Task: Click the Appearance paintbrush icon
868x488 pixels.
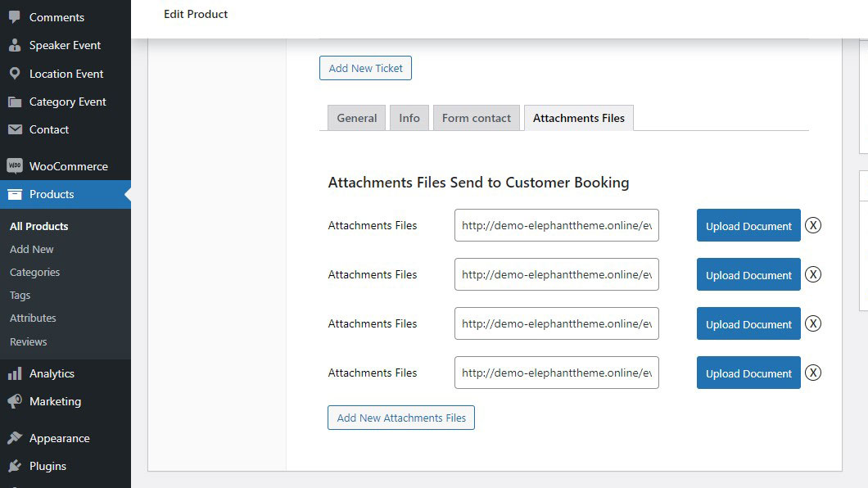Action: coord(15,438)
